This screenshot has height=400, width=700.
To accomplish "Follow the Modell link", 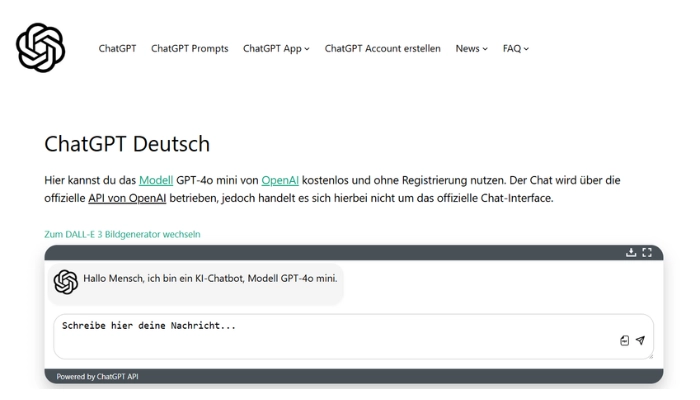I will pyautogui.click(x=156, y=180).
